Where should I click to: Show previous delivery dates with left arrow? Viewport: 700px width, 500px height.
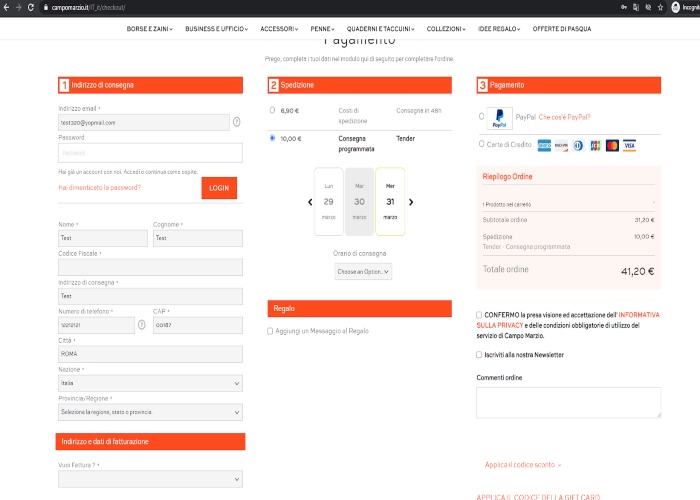click(x=309, y=202)
